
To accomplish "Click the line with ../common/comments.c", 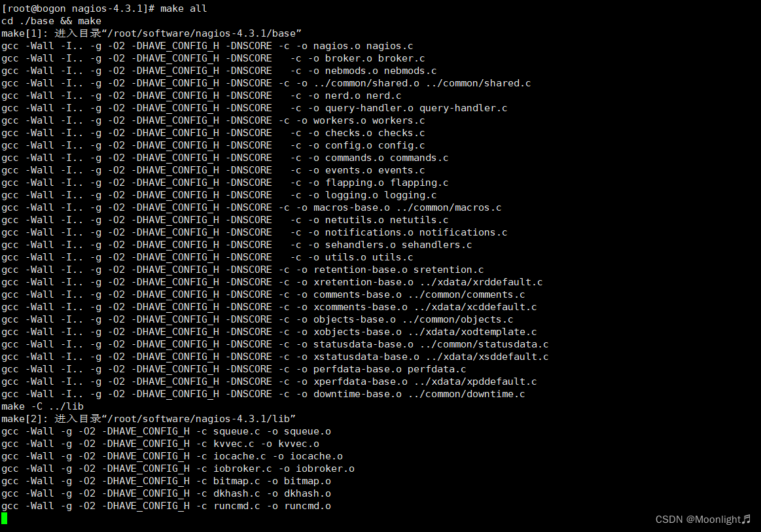I will point(263,294).
